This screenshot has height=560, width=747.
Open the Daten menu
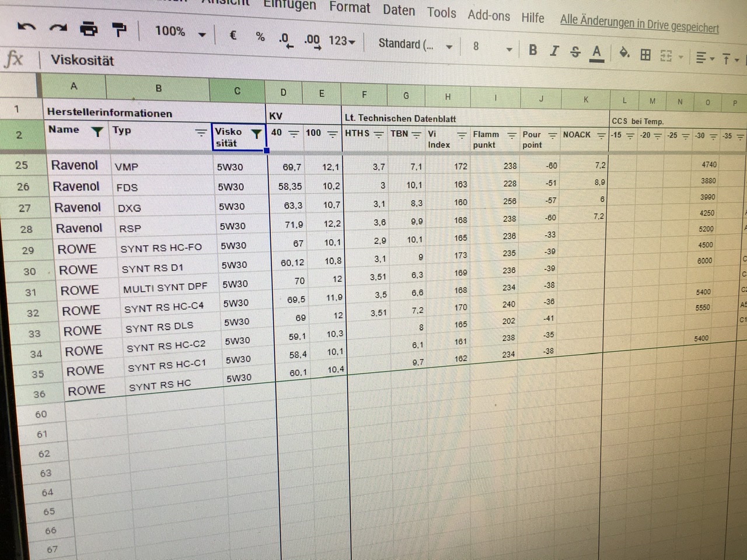(399, 10)
